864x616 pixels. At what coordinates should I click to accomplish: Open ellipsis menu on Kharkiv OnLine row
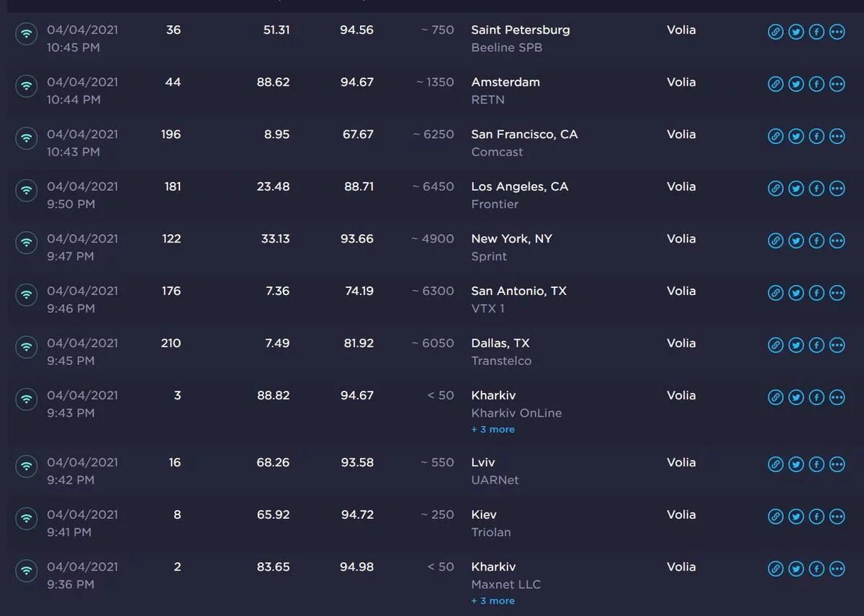pos(837,397)
